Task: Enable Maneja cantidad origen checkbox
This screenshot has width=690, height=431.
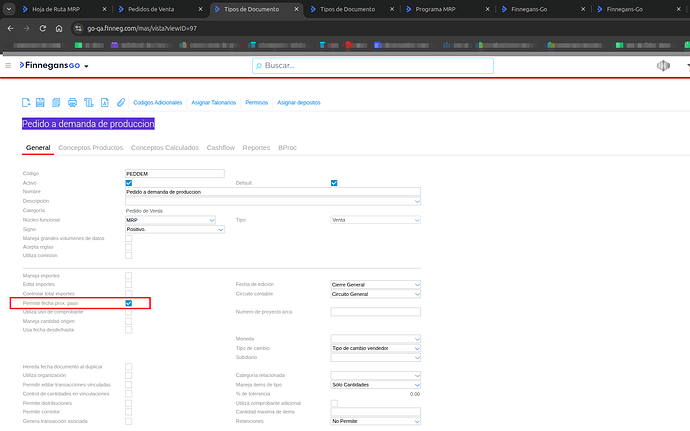Action: coord(128,321)
